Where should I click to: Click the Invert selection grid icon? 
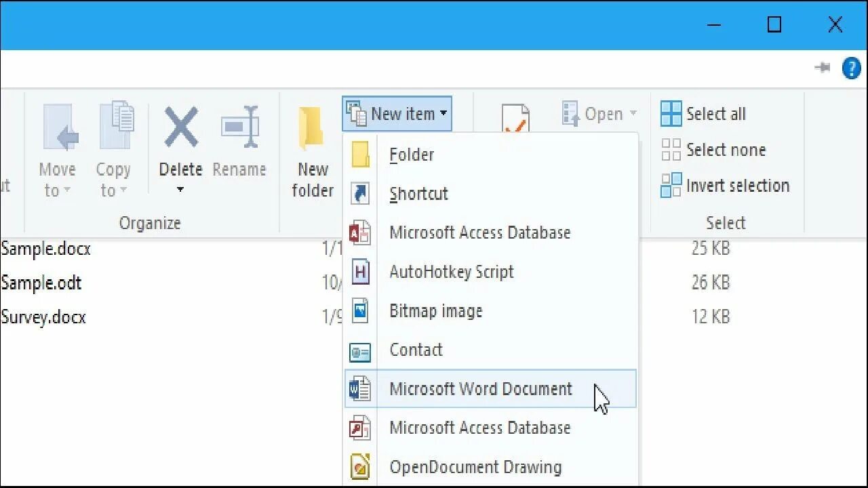pyautogui.click(x=671, y=185)
